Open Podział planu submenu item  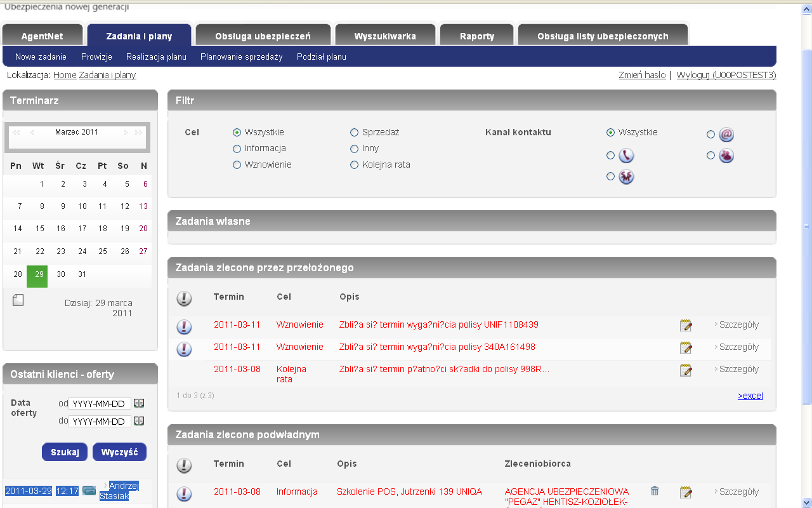pyautogui.click(x=322, y=57)
